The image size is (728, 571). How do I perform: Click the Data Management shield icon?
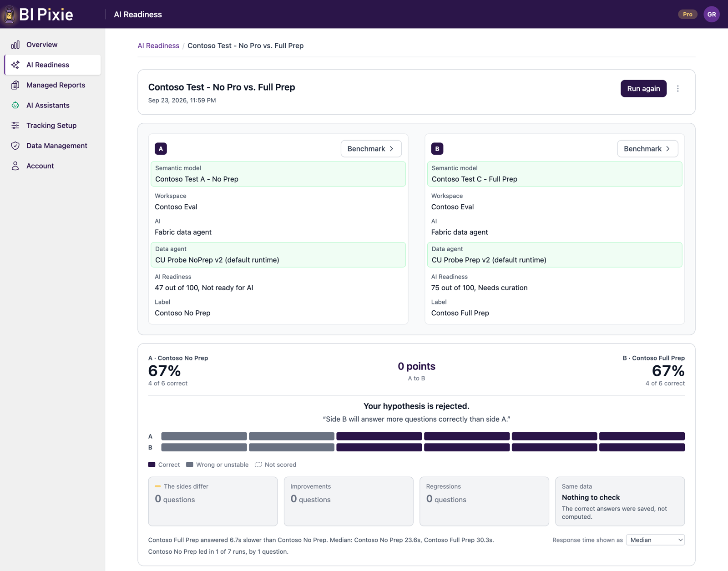[15, 146]
